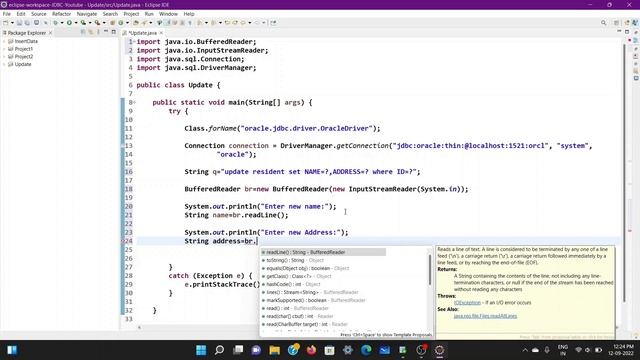Maximize the Package Explorer view

pyautogui.click(x=114, y=32)
